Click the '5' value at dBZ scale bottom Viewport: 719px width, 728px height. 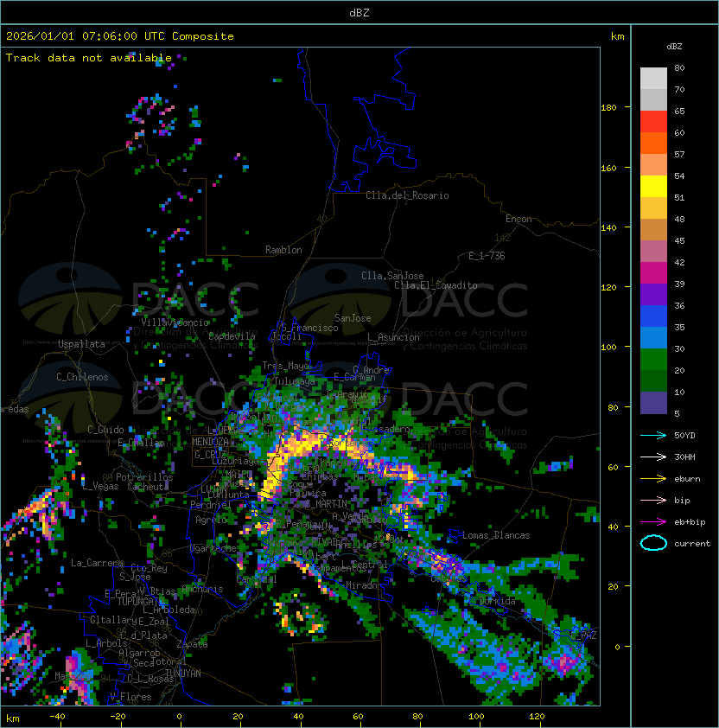click(x=678, y=413)
